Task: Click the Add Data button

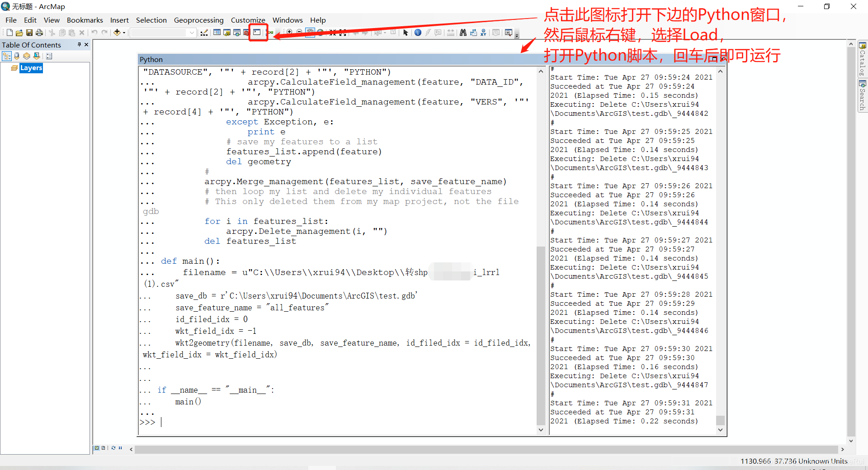Action: pyautogui.click(x=117, y=33)
